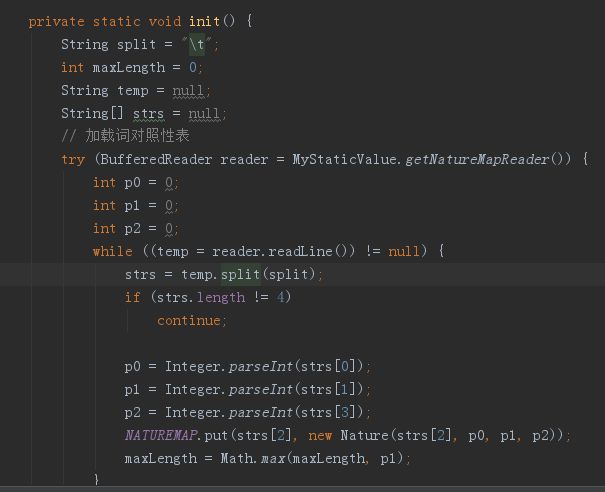Click the static keyword
The image size is (605, 492).
point(117,21)
